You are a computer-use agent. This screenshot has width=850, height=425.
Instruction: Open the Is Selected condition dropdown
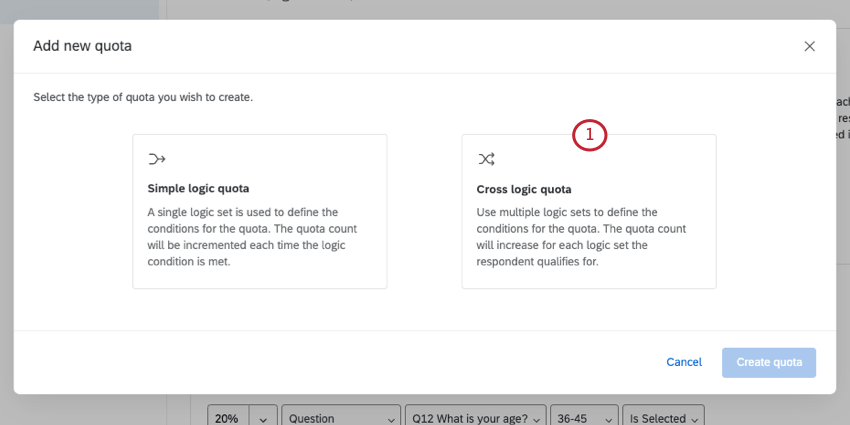click(x=664, y=418)
